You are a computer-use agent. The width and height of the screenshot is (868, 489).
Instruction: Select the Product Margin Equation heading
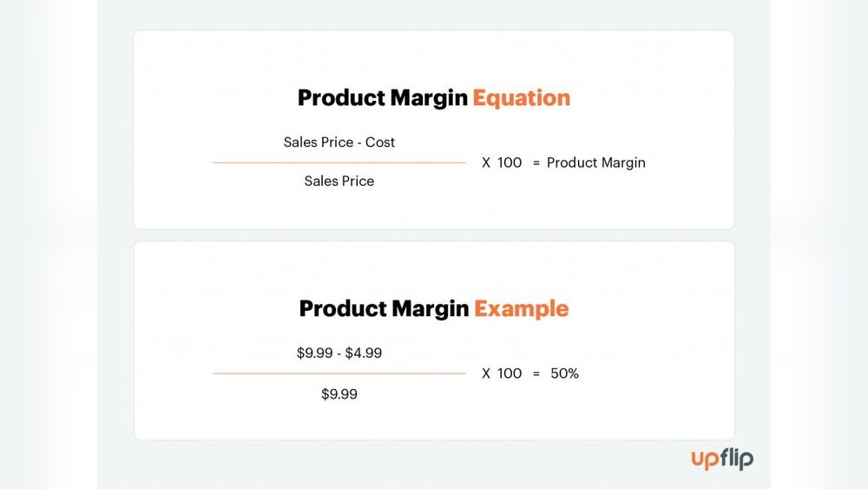click(x=434, y=98)
